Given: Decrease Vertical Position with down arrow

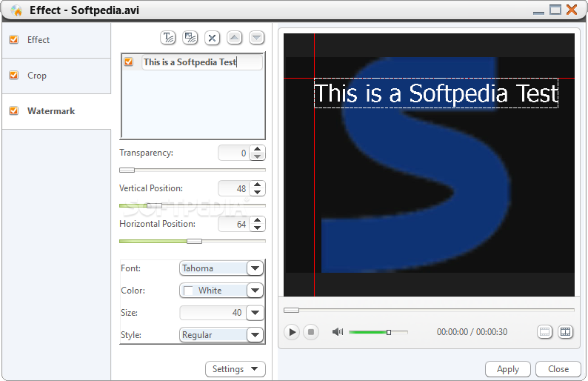Looking at the screenshot, I should coord(257,192).
